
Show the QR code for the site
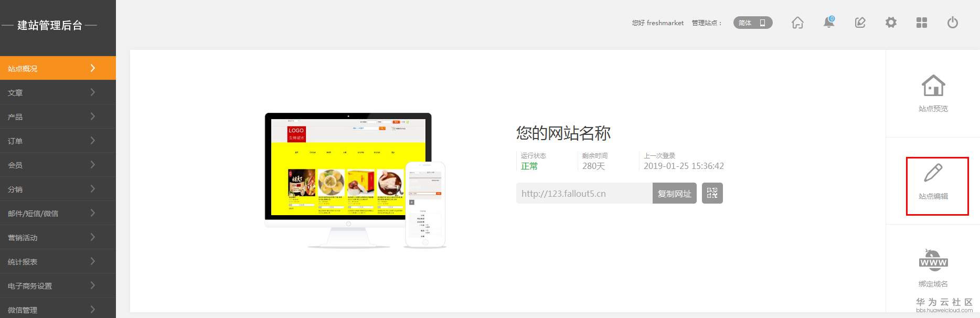(712, 193)
